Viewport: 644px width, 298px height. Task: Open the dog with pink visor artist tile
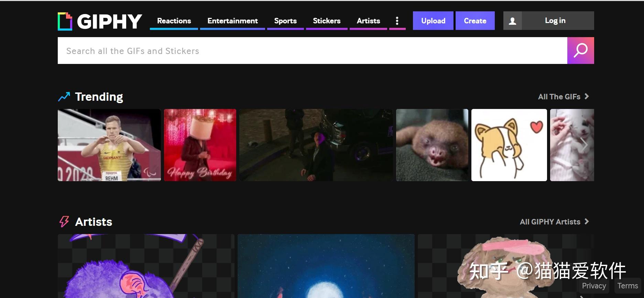[506, 266]
